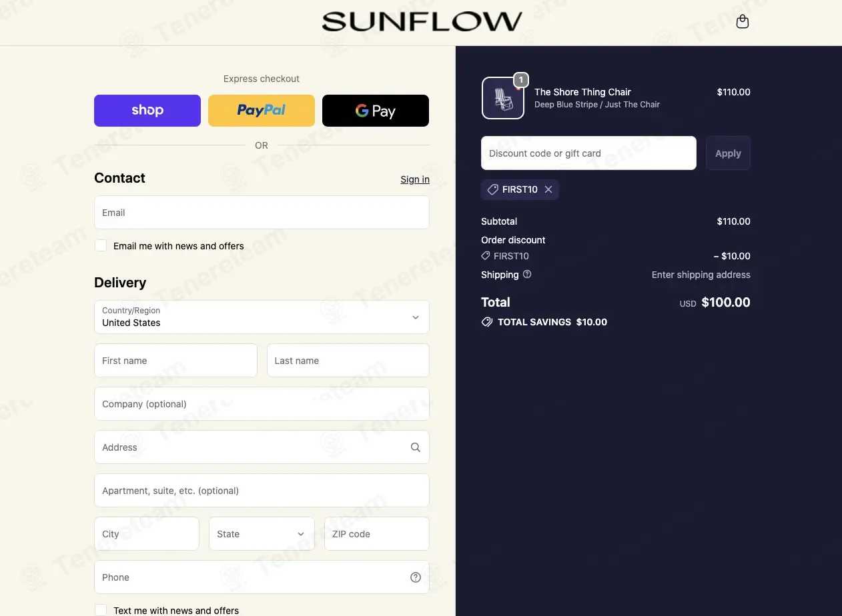Click the Apply discount button

[728, 153]
